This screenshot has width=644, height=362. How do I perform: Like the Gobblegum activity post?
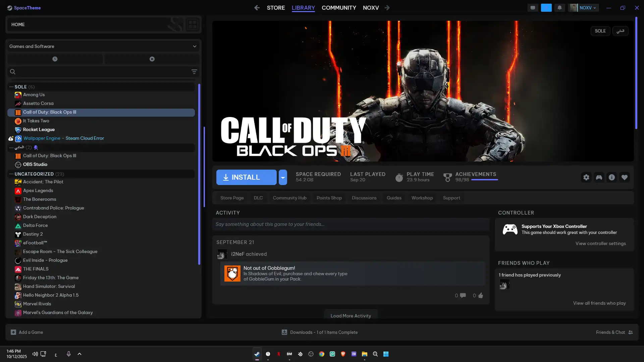480,295
